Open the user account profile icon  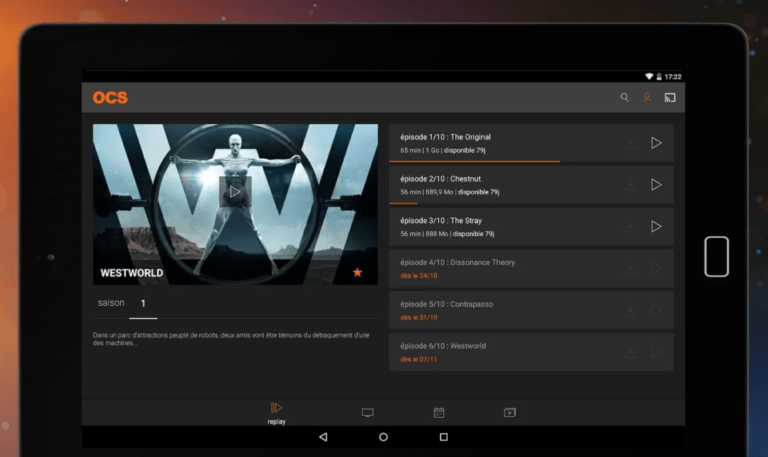coord(647,97)
